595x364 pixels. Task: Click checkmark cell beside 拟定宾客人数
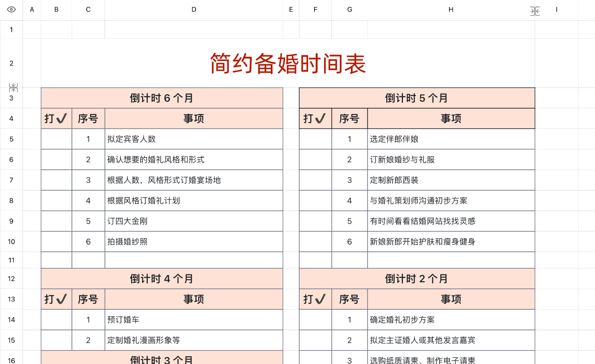coord(56,139)
